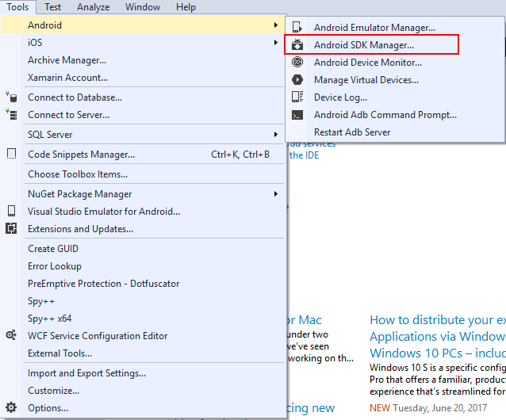Select Choose Toolbox Items...
Screen dimensions: 506x420
[x=143, y=174]
